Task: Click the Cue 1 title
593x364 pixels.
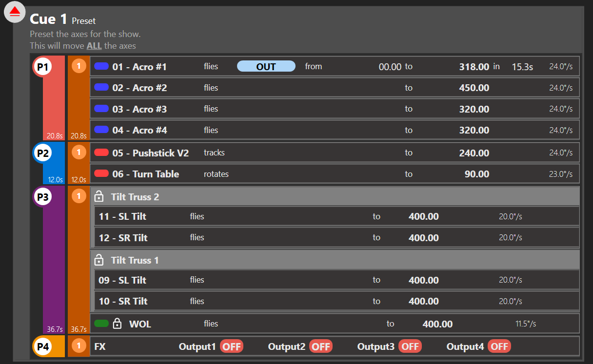Action: tap(48, 19)
